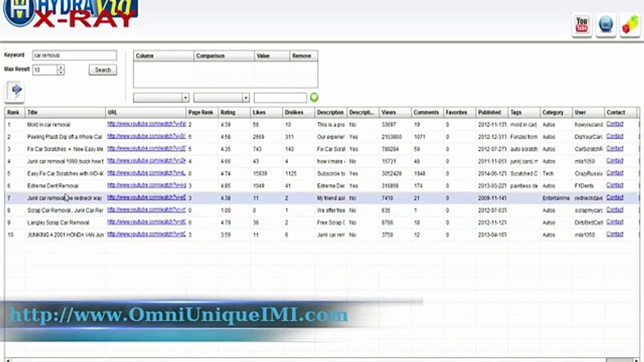The height and width of the screenshot is (362, 644).
Task: Sort by the Views column header
Action: (x=395, y=112)
